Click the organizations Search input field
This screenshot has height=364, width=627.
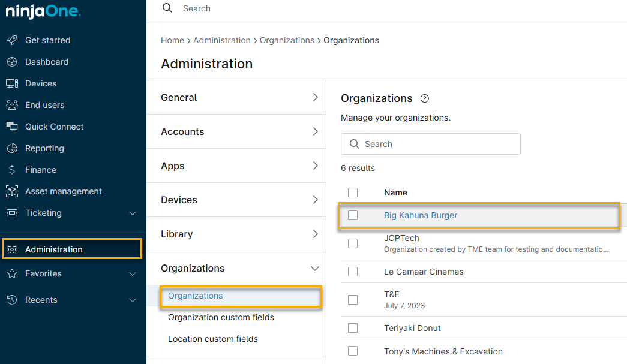pos(438,144)
